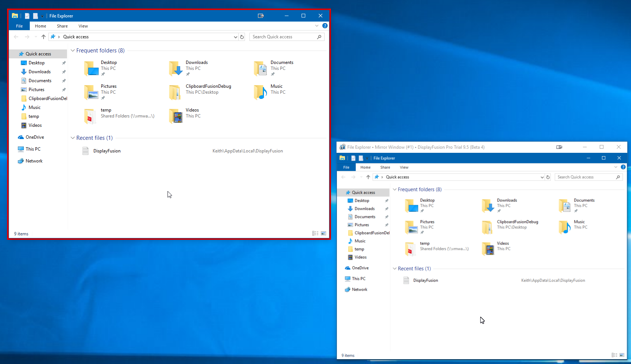Screen dimensions: 631x364
Task: Open Downloads folder icon in red-bordered window's frequent folders
Action: click(x=175, y=68)
